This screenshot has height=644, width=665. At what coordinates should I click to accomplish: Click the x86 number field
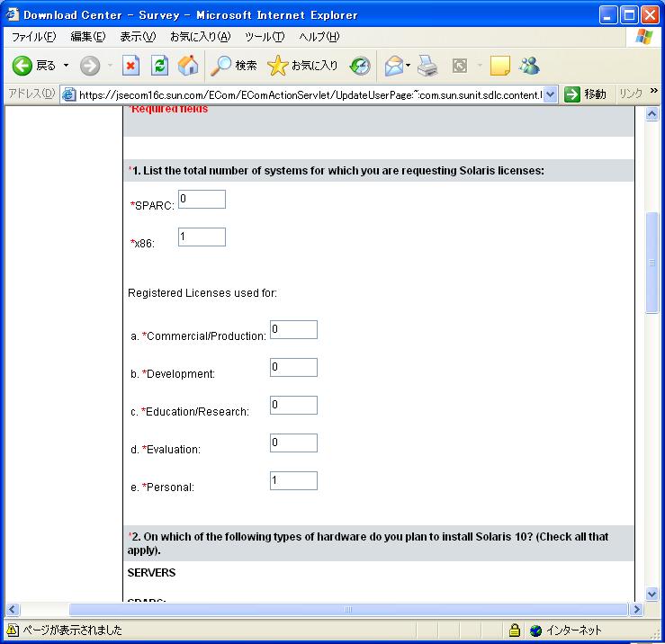click(202, 237)
